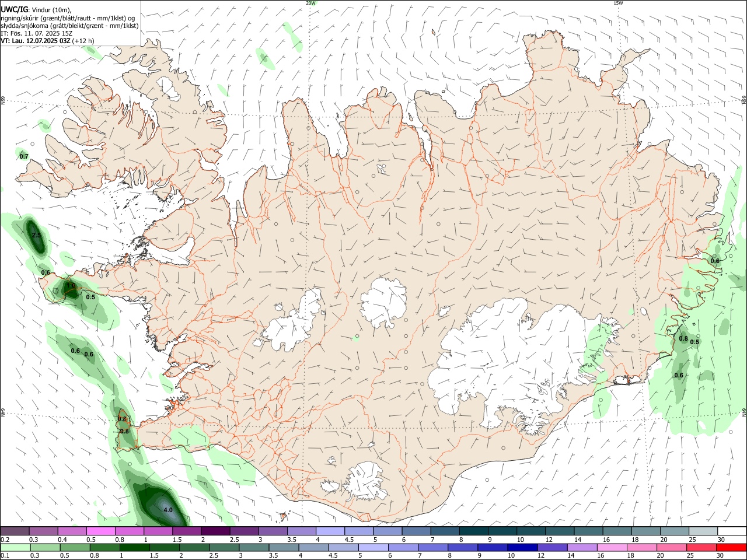
Task: Pick the white 30 swatch in the snow legend row
Action: click(x=732, y=531)
